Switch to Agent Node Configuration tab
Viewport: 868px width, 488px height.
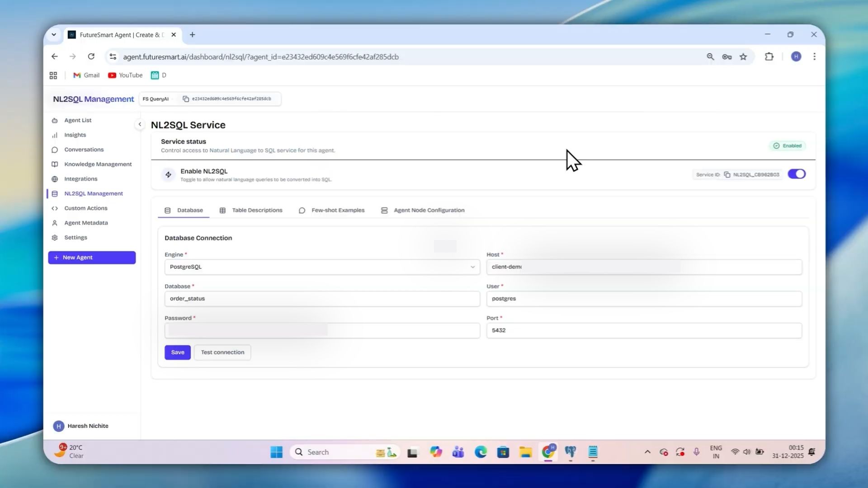(x=423, y=210)
